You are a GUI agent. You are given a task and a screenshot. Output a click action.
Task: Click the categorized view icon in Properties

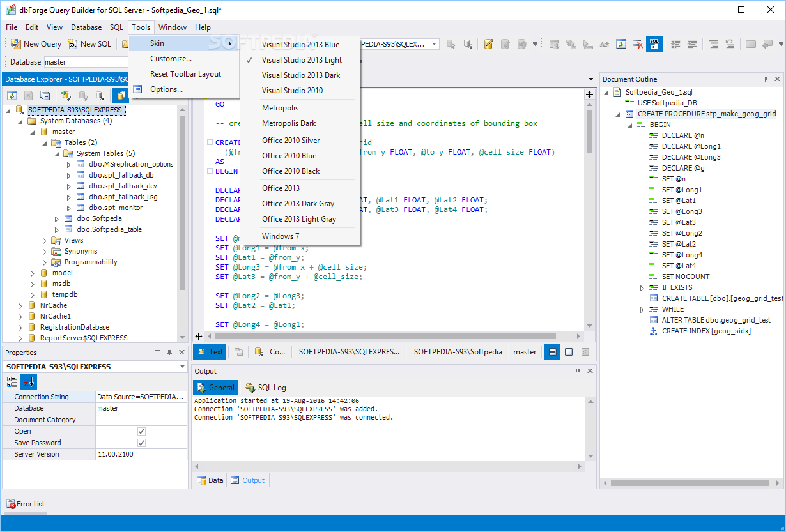[x=13, y=382]
